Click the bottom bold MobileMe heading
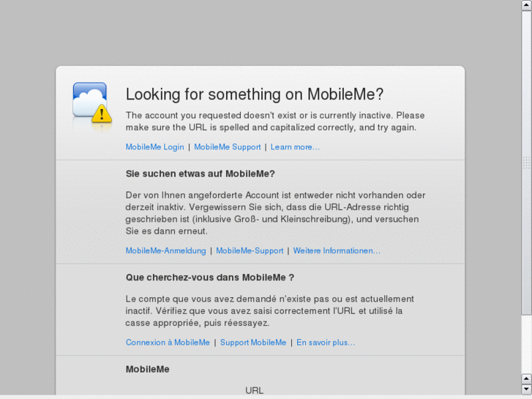The width and height of the screenshot is (532, 399). point(147,370)
